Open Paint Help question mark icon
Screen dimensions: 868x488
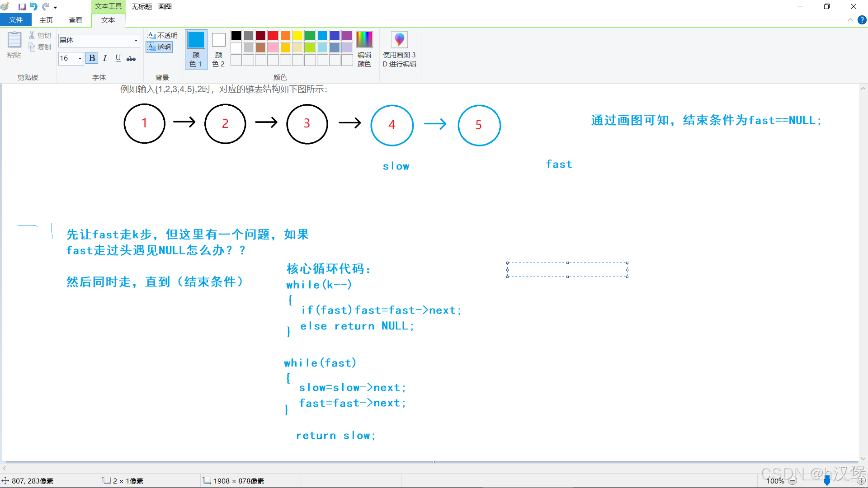(x=862, y=20)
